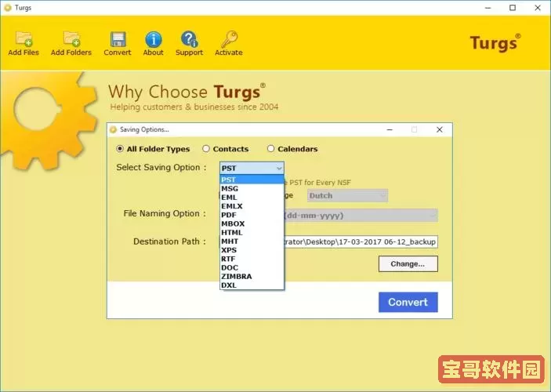Maximize the Turgs main window
This screenshot has width=551, height=392.
point(513,8)
